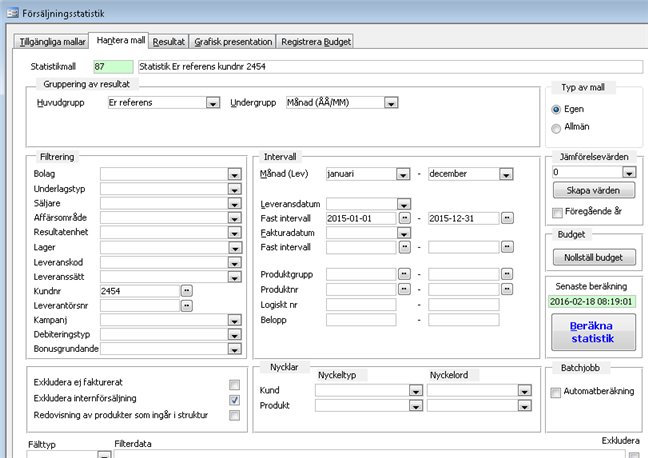Switch to the Resultat tab

coord(169,41)
